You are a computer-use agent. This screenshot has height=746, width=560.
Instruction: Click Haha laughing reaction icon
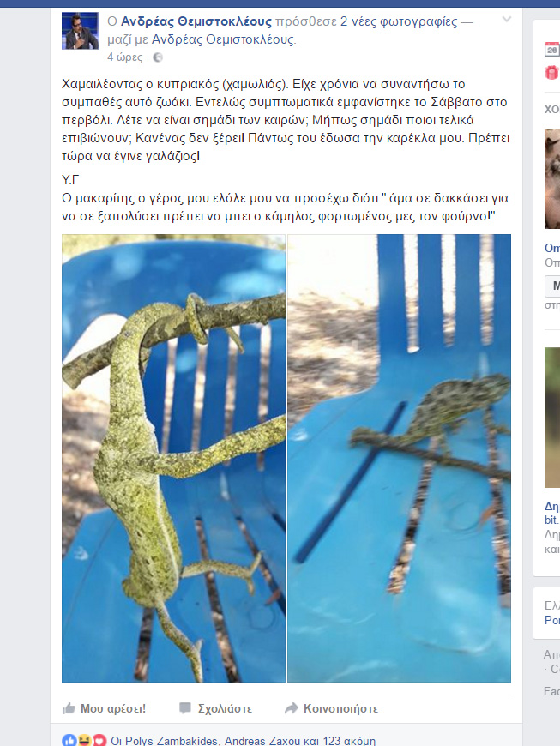[84, 740]
